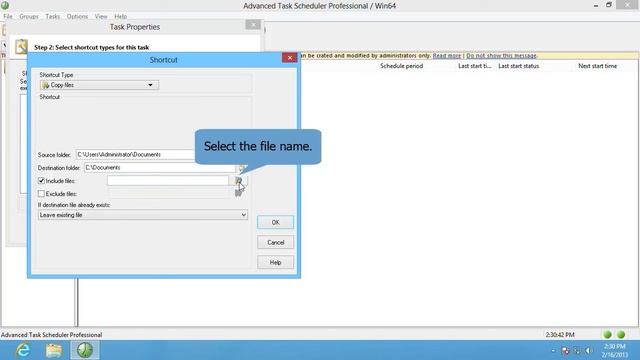The image size is (640, 360).
Task: Click Cancel in the Shortcut dialog
Action: coord(276,242)
